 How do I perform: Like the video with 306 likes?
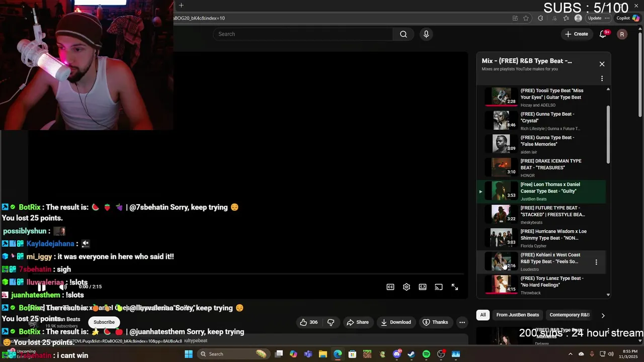click(308, 322)
